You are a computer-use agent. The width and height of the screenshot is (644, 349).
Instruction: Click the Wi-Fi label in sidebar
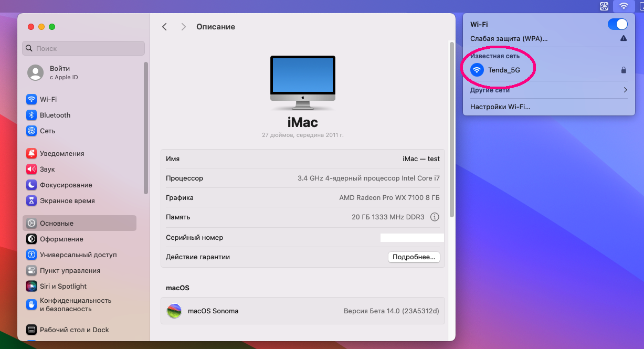48,99
